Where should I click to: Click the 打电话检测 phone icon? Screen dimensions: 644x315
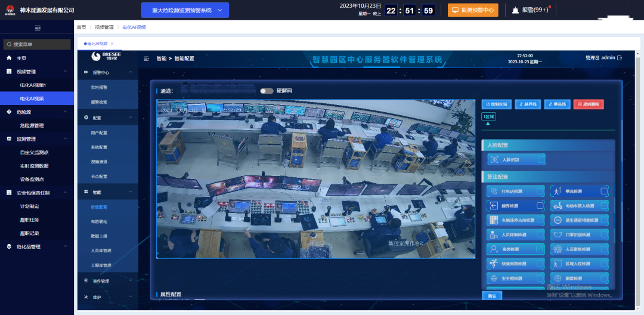click(x=493, y=191)
